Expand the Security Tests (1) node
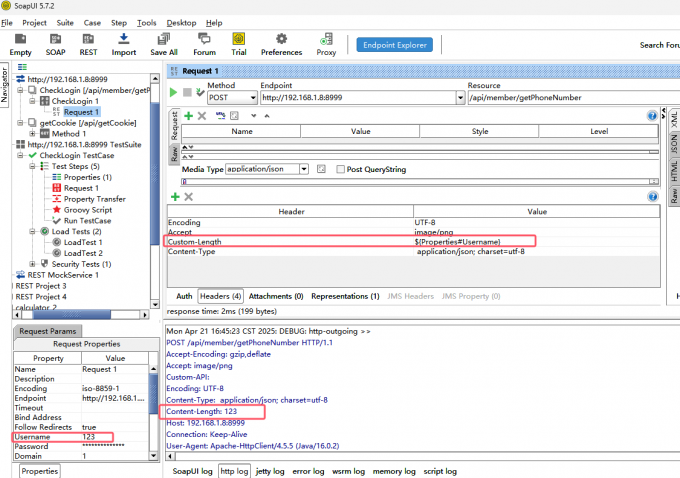Screen dimensions: 680x478 click(x=33, y=264)
